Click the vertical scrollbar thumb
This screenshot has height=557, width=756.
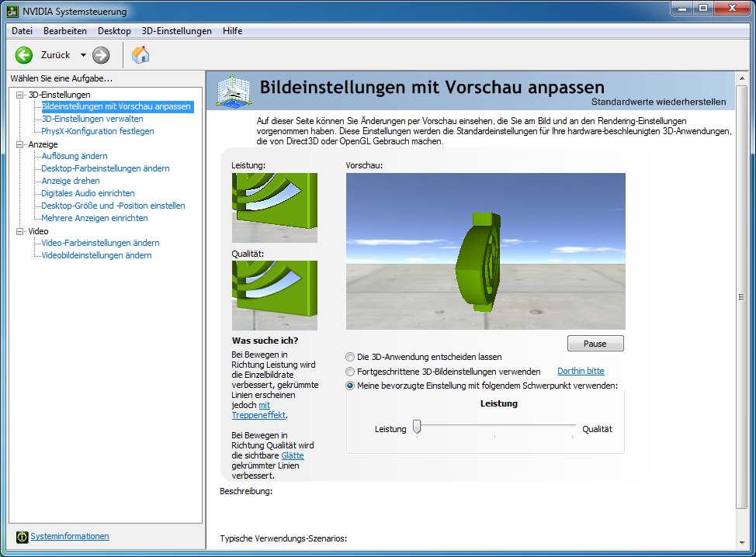742,297
